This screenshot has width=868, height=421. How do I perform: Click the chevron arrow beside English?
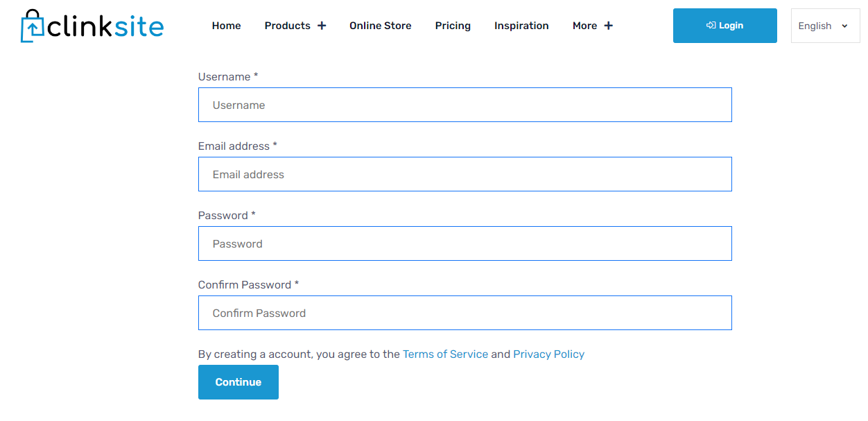844,26
